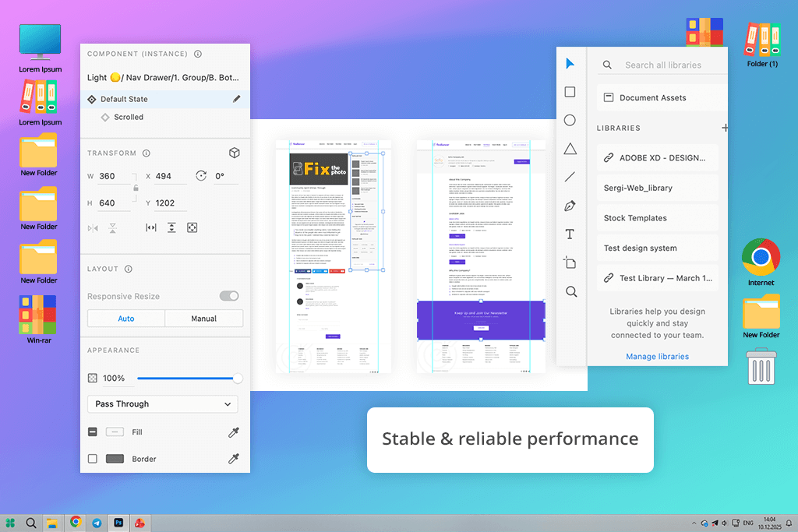Open the Test Library — March library
This screenshot has width=798, height=532.
[x=658, y=278]
